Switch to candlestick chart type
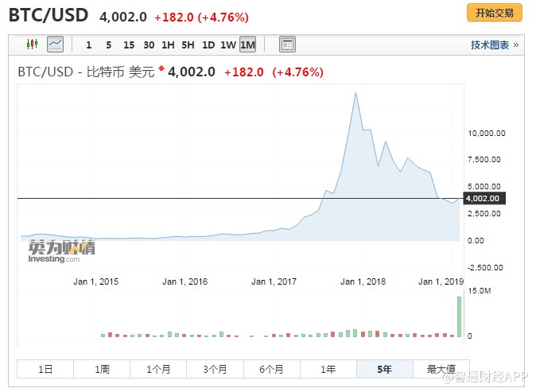This screenshot has width=536, height=392. 32,45
